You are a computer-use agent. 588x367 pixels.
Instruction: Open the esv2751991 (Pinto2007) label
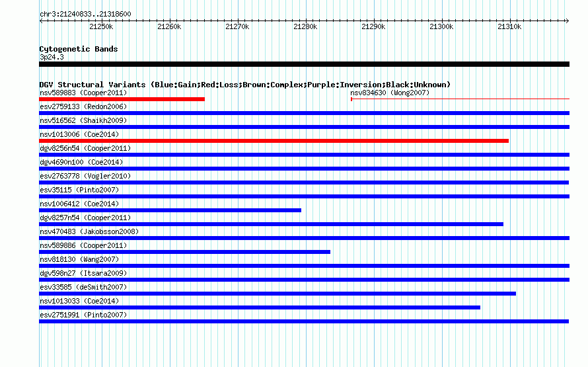pos(83,315)
